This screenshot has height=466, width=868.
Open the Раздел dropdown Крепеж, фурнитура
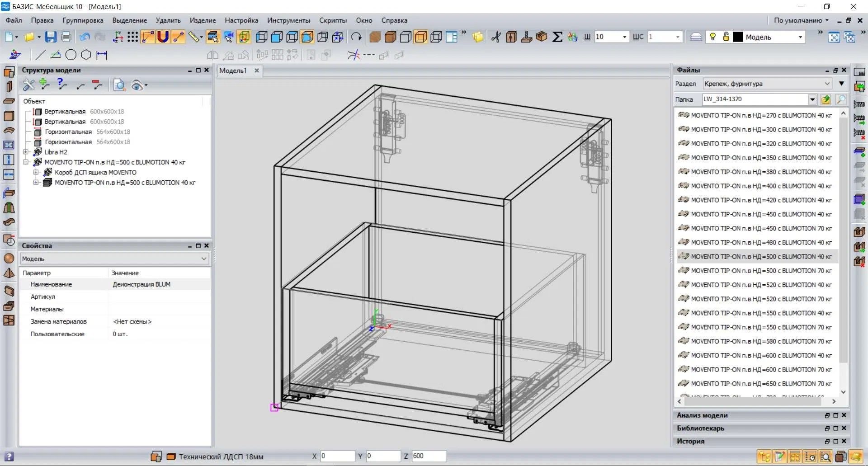coord(767,84)
